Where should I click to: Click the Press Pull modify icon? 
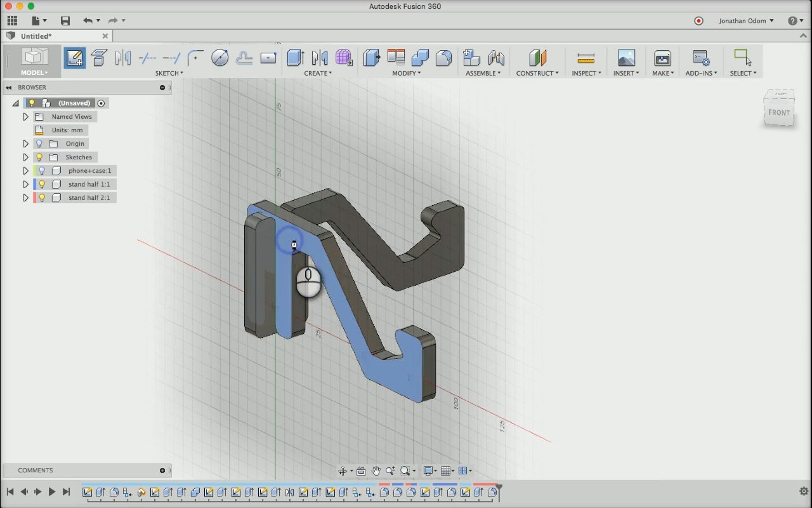pyautogui.click(x=371, y=58)
